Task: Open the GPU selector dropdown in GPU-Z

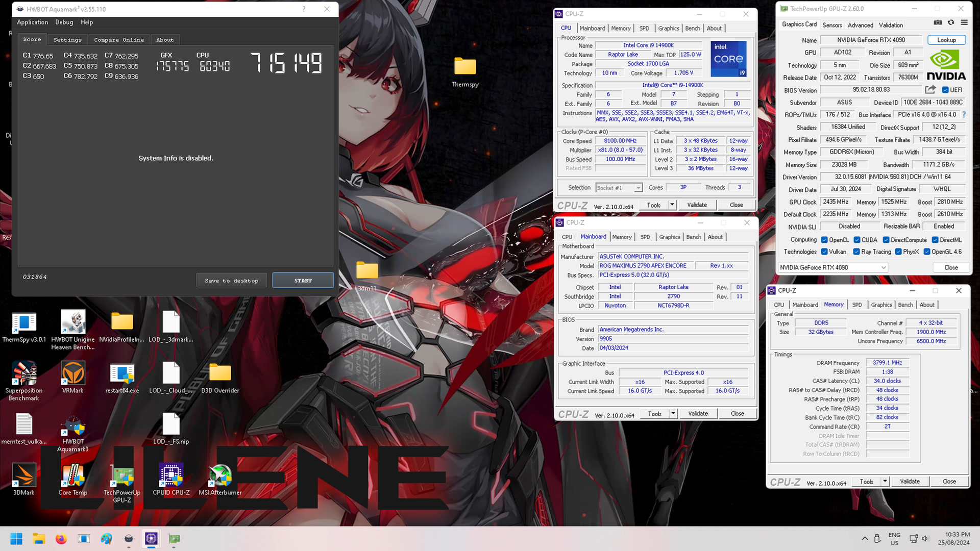Action: (x=833, y=267)
